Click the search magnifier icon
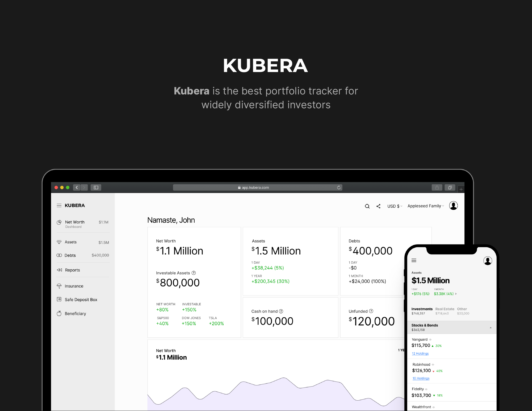The image size is (532, 411). click(367, 206)
